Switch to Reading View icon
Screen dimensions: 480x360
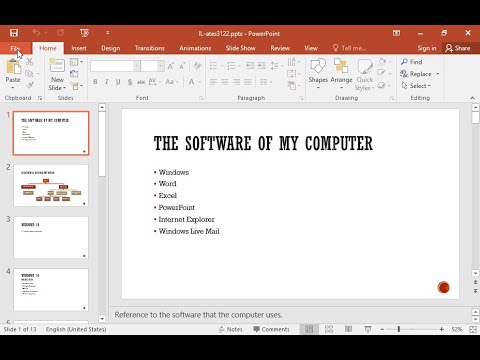coord(348,329)
